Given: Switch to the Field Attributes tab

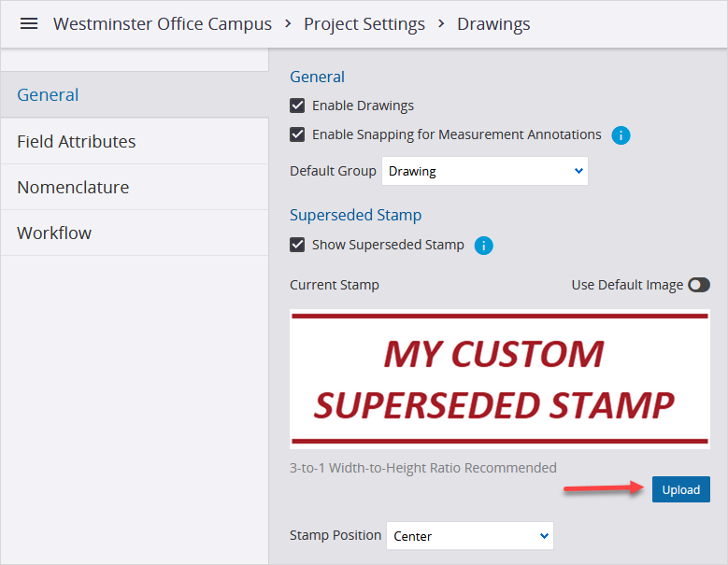Looking at the screenshot, I should tap(77, 142).
